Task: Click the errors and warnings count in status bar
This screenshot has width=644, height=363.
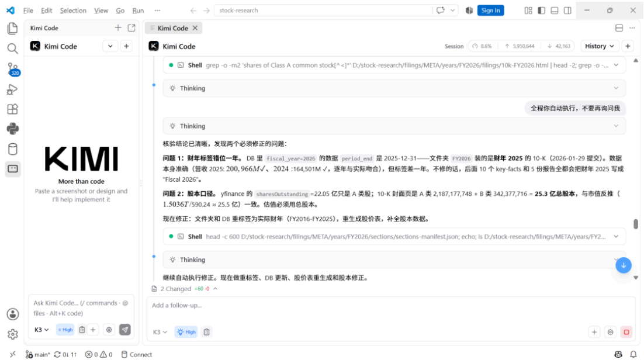Action: click(x=99, y=354)
